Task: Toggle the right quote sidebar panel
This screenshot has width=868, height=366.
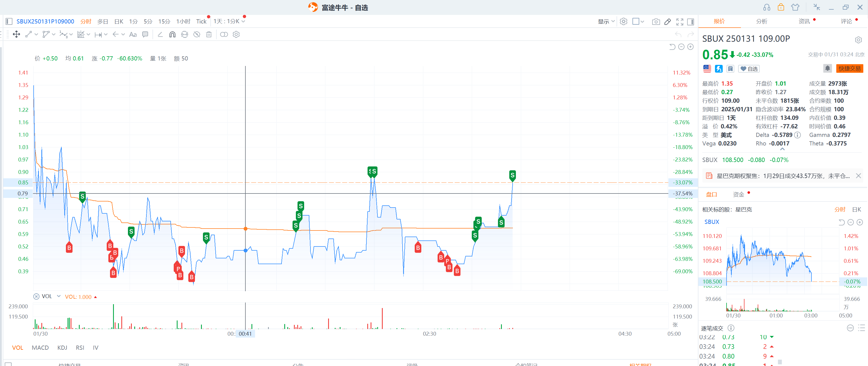Action: (x=690, y=22)
